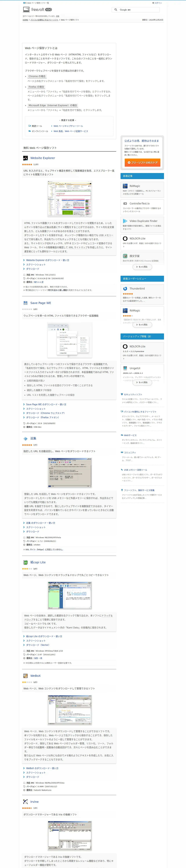Viewport: 186px width, 868px height.
Task: Open Web 魚拓、Web ページ記録サービス link
Action: pos(71,131)
